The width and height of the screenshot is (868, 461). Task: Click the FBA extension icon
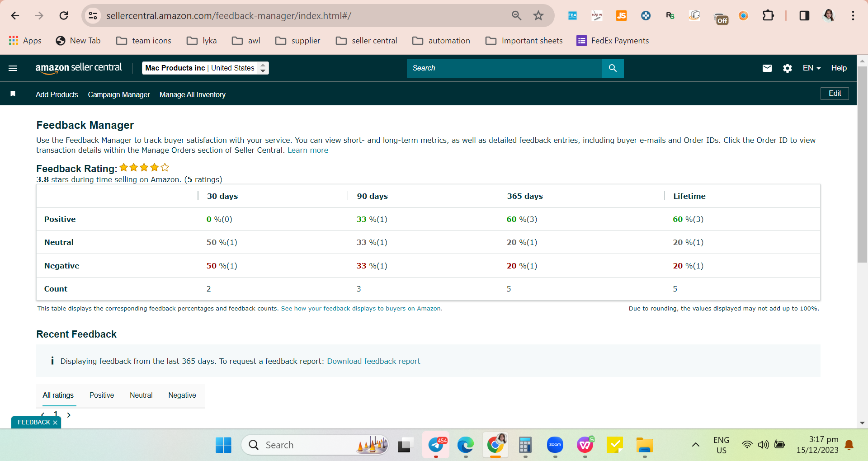572,16
